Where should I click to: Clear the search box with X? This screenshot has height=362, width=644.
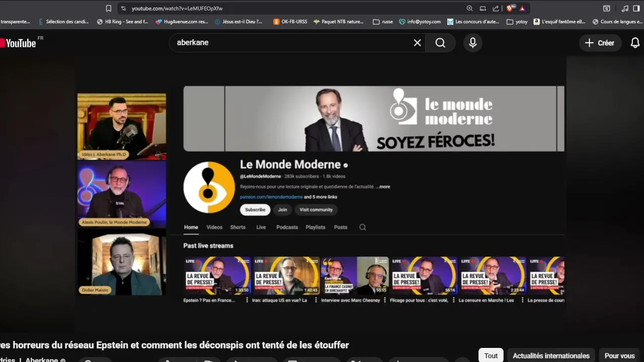tap(417, 43)
